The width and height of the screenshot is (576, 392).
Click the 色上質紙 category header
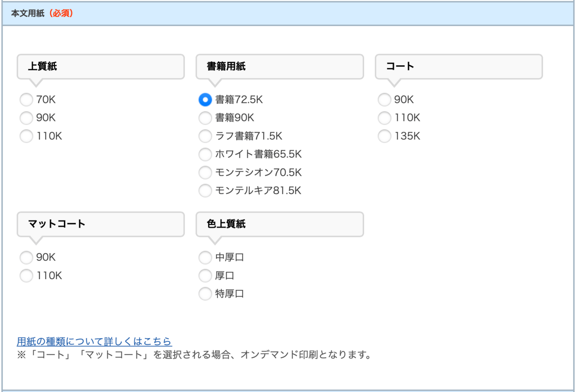click(x=279, y=224)
